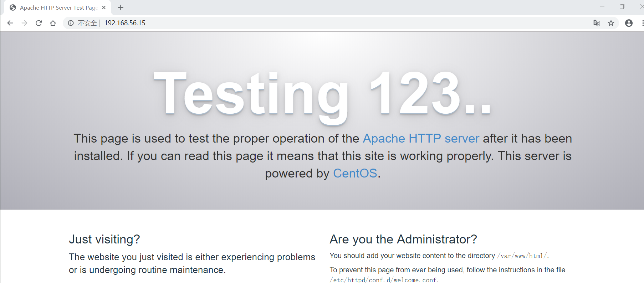Image resolution: width=644 pixels, height=283 pixels.
Task: Open the browser home page
Action: coord(53,23)
